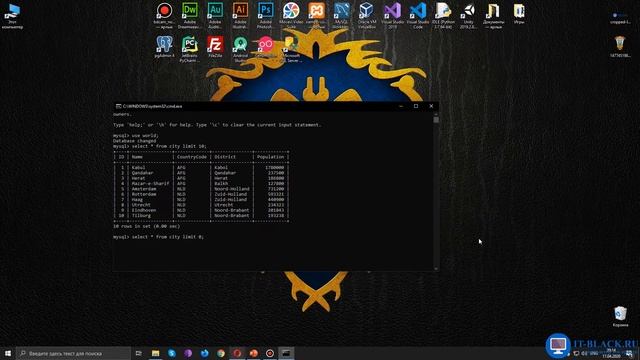Select the trophy image file on desktop
The image size is (640, 360).
(x=620, y=46)
